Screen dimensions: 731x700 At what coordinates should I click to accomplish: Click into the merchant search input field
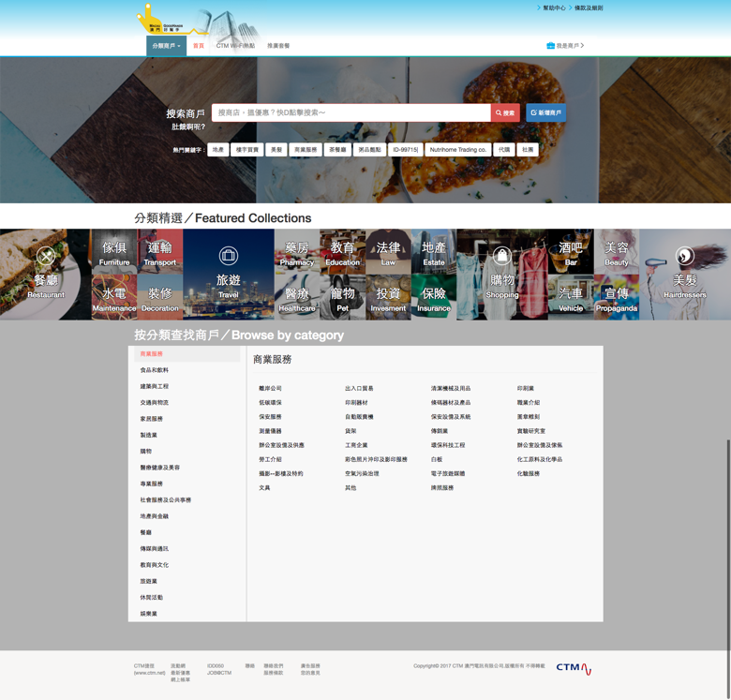point(351,112)
